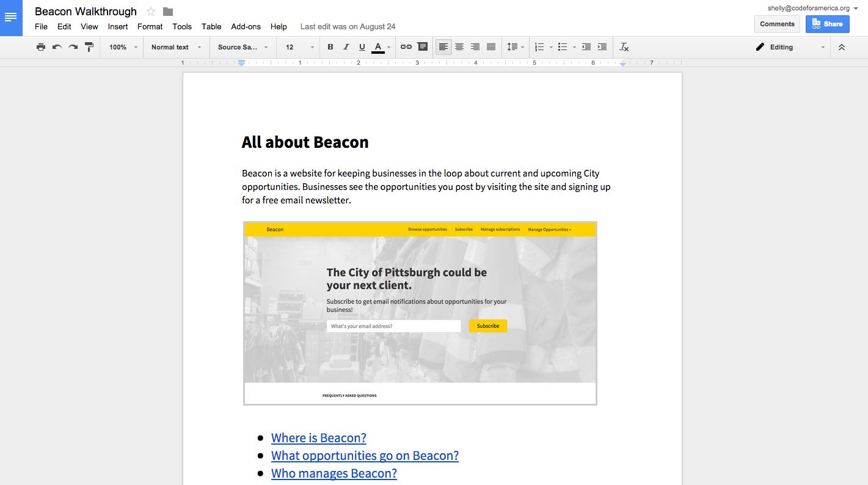Click the Beacon Walkthrough document title
This screenshot has height=485, width=868.
coord(86,12)
